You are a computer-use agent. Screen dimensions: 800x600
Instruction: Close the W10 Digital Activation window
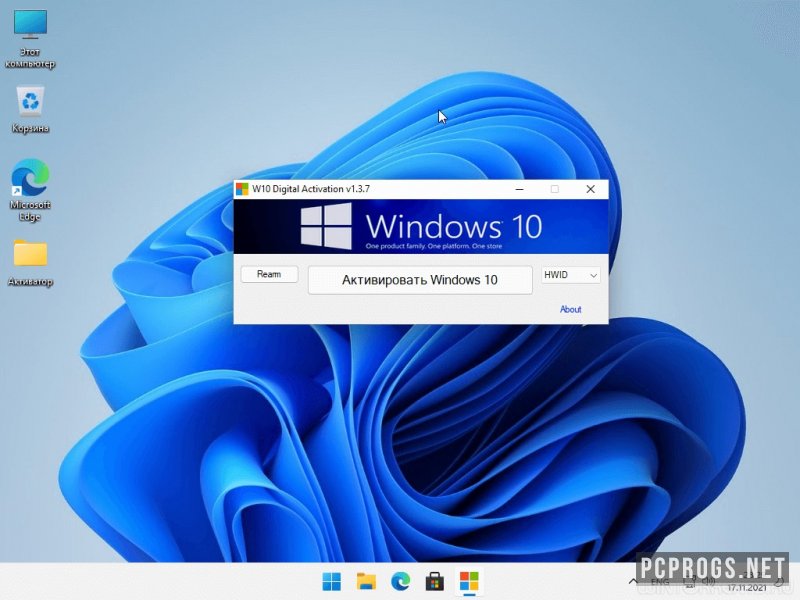click(590, 189)
